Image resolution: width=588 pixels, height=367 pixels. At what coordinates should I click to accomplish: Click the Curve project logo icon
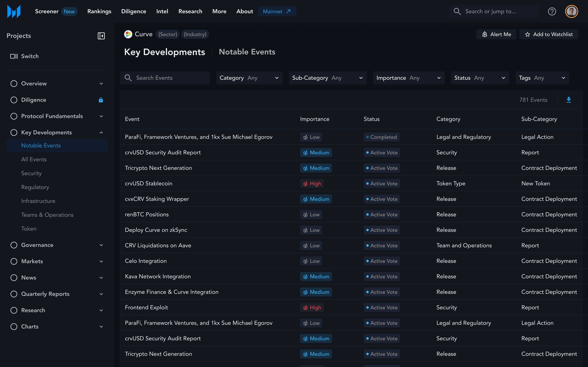pyautogui.click(x=128, y=34)
